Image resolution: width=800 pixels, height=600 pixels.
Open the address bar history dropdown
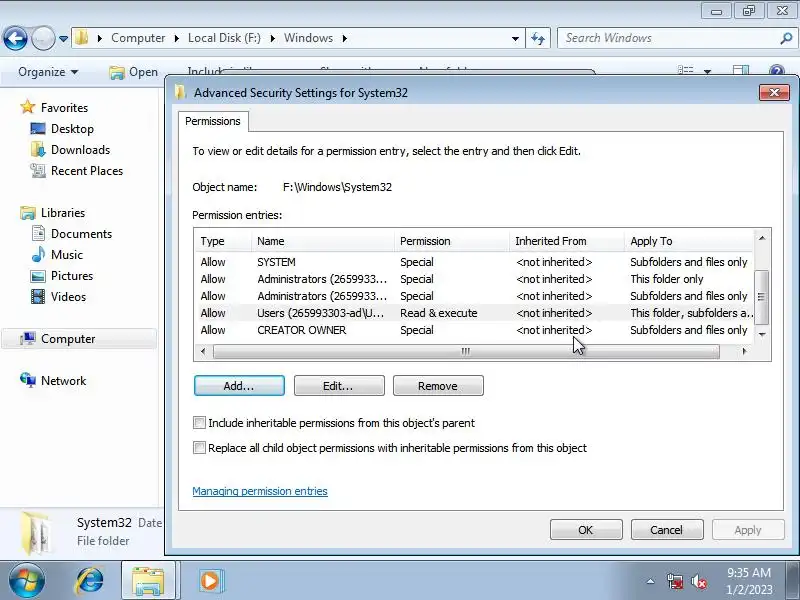(x=515, y=39)
